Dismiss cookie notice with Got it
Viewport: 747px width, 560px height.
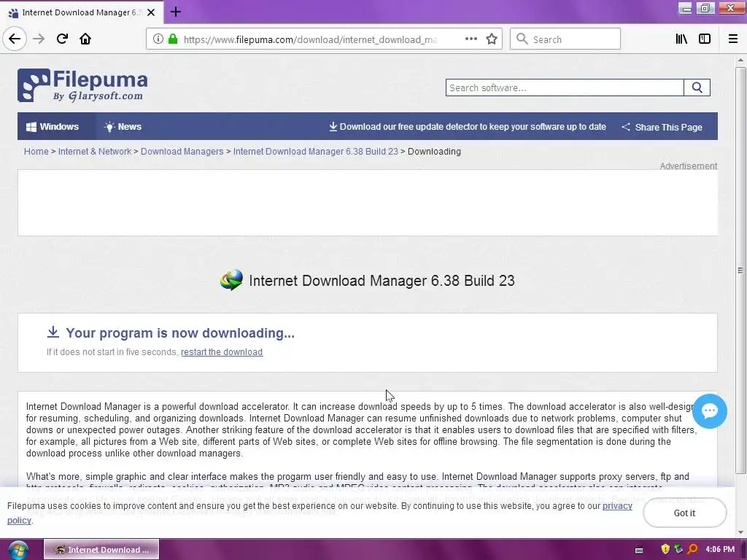click(x=684, y=513)
